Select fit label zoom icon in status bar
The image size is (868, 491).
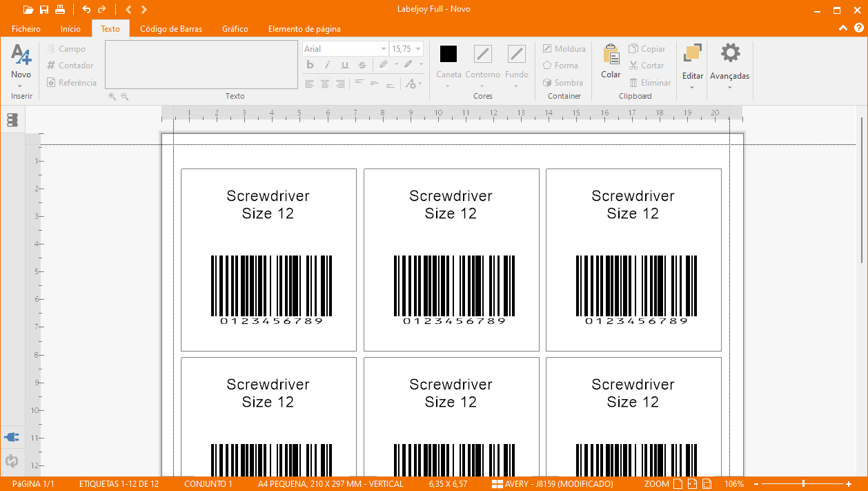(x=693, y=484)
